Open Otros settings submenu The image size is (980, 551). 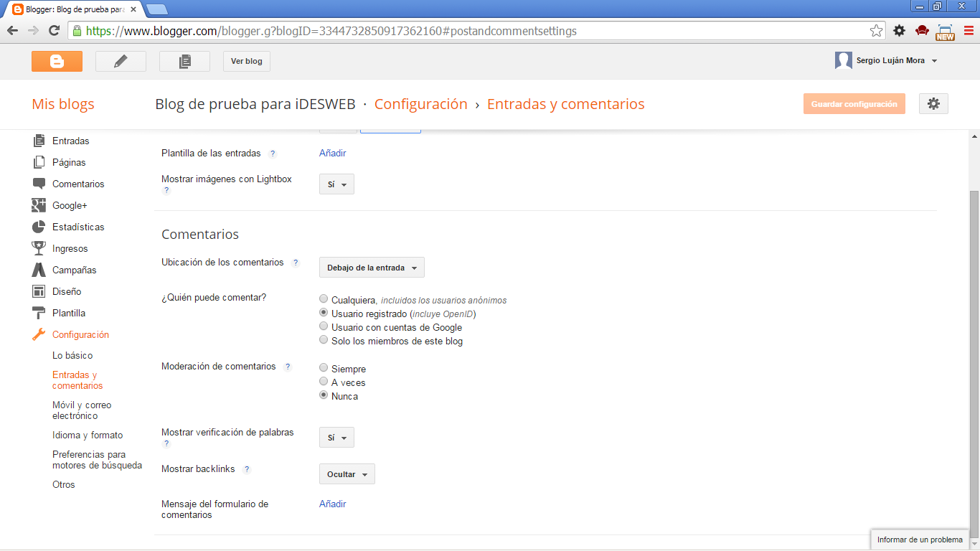click(x=64, y=484)
